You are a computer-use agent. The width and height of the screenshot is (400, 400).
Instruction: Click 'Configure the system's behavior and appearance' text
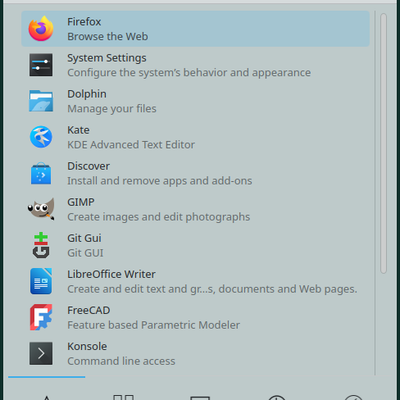coord(189,73)
